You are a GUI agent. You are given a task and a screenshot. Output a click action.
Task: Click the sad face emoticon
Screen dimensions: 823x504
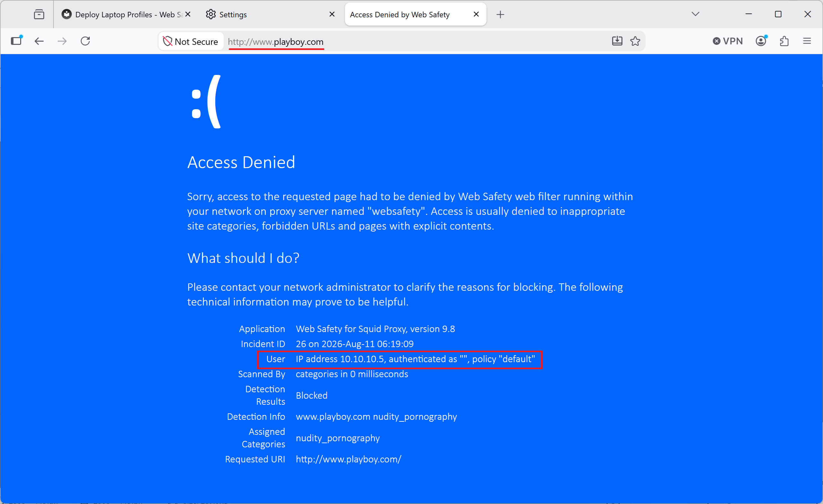[206, 102]
